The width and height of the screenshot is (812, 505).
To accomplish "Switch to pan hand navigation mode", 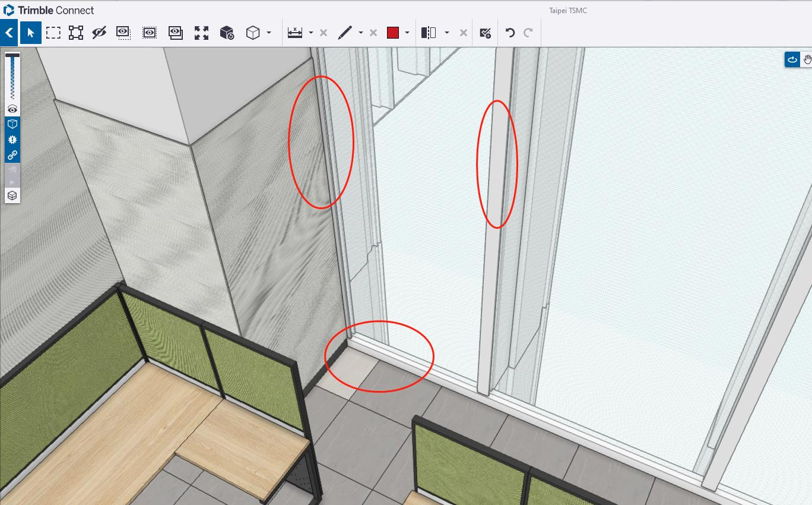I will tap(807, 59).
